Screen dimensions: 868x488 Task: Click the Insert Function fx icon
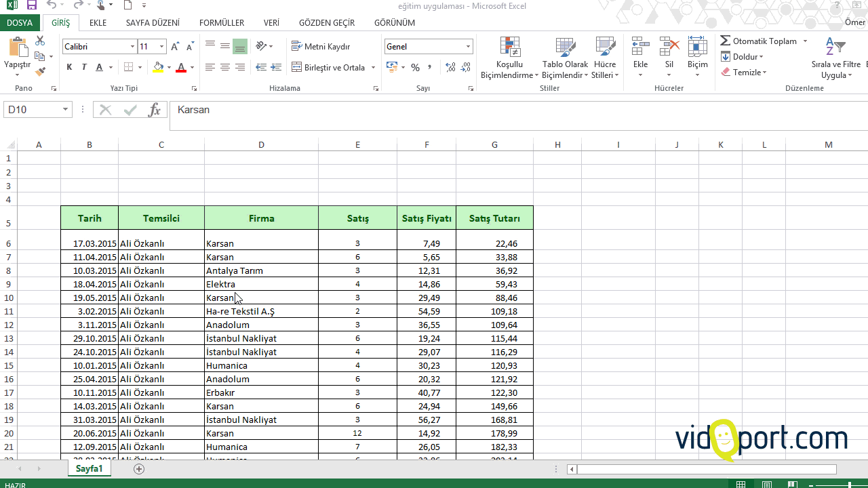pos(155,110)
